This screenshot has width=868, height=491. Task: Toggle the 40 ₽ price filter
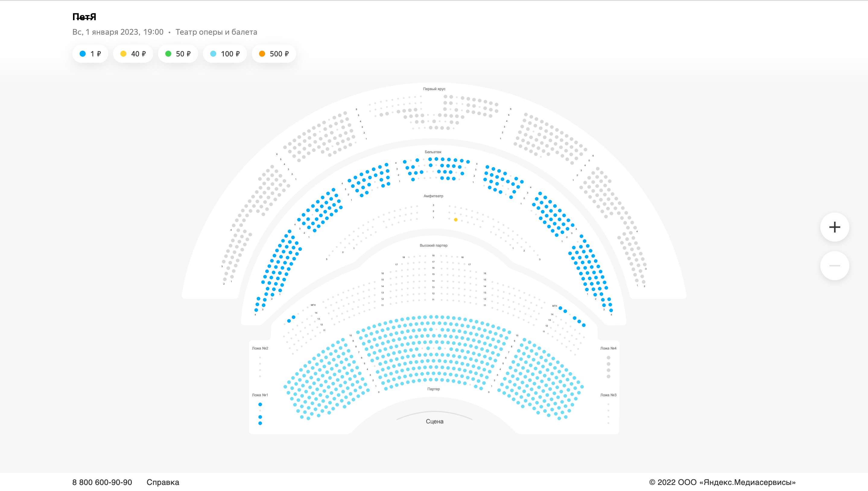tap(133, 54)
